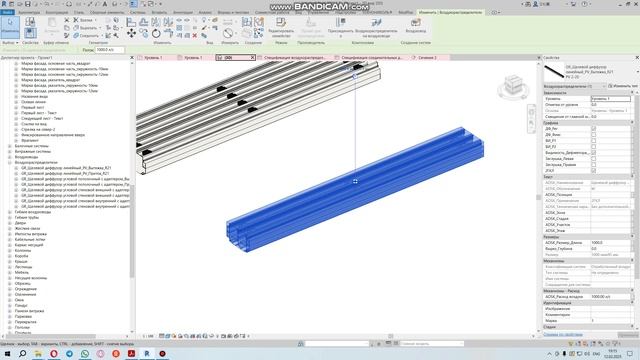640x360 pixels.
Task: Click the Revit icon in Windows taskbar
Action: (147, 353)
